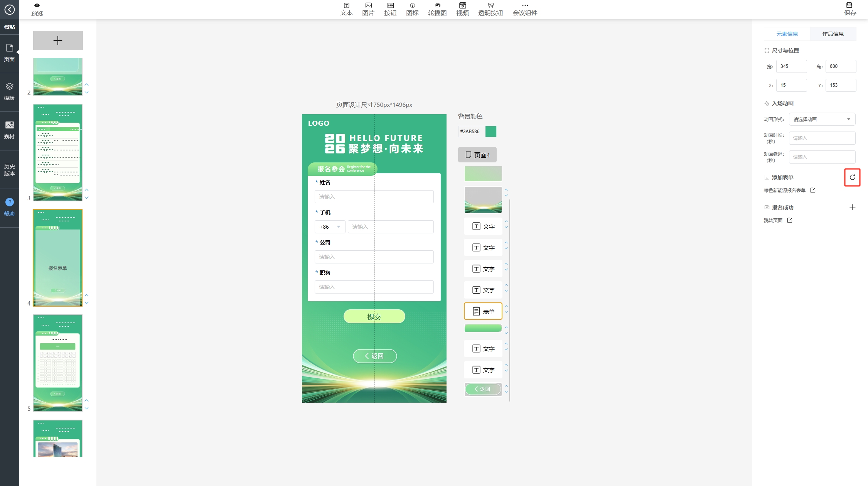Open the 跳转页面 edit link icon

[x=790, y=220]
